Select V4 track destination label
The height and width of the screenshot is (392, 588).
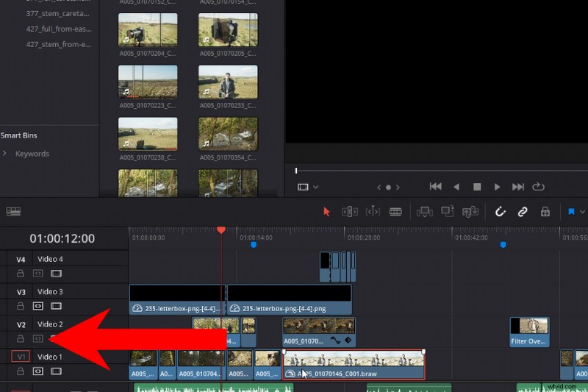(x=21, y=260)
